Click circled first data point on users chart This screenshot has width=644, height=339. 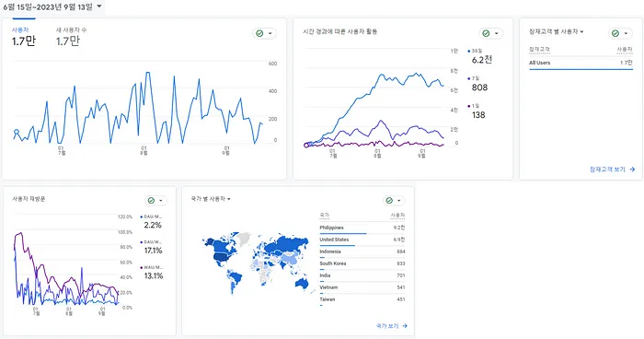click(17, 132)
